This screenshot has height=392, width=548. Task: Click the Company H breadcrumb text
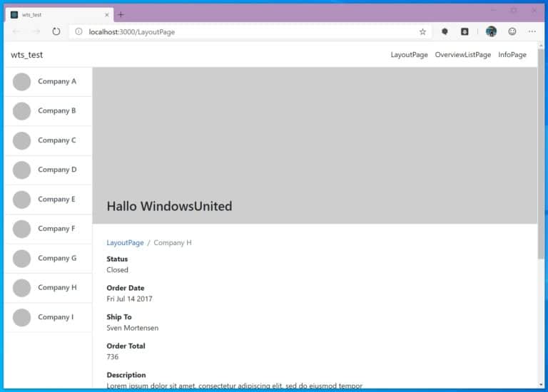173,242
